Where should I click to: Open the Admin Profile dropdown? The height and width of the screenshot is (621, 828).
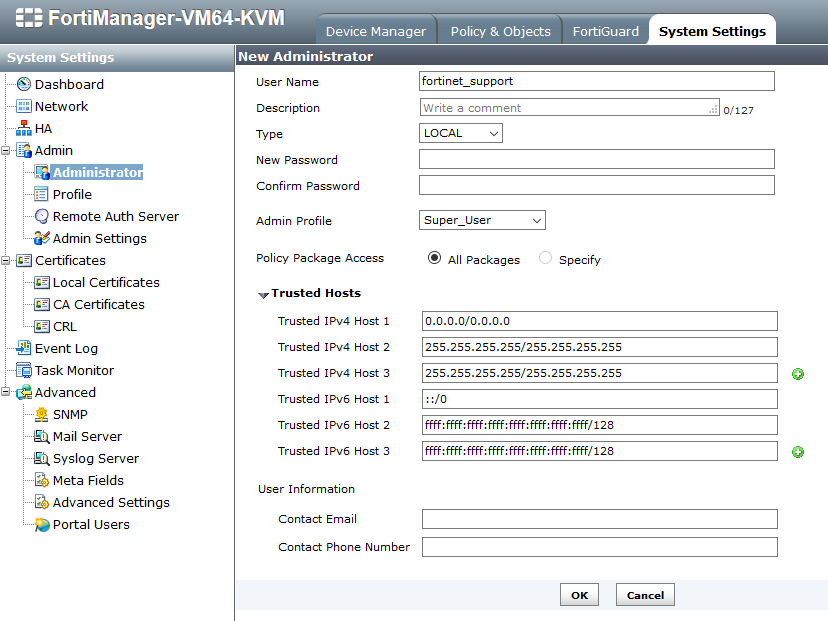(482, 220)
